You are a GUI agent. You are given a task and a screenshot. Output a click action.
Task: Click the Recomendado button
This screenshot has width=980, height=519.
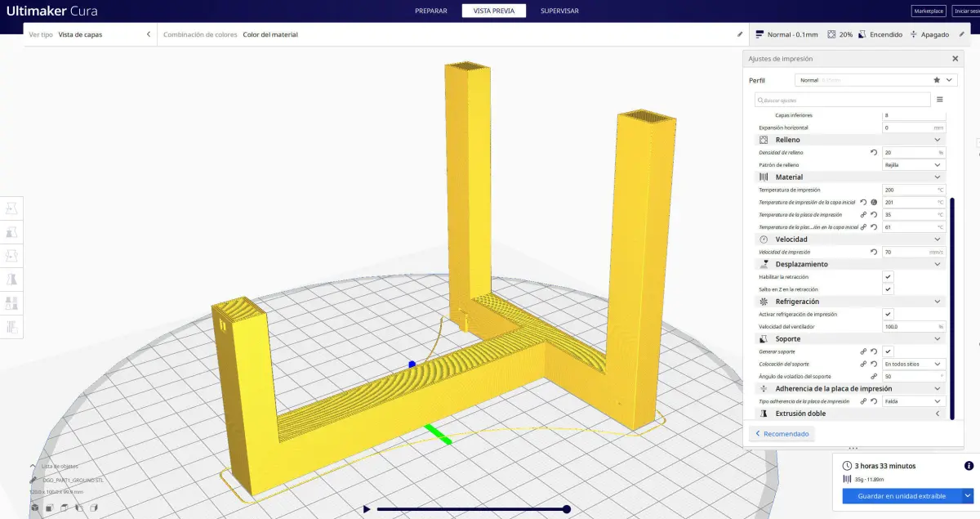[x=782, y=434]
